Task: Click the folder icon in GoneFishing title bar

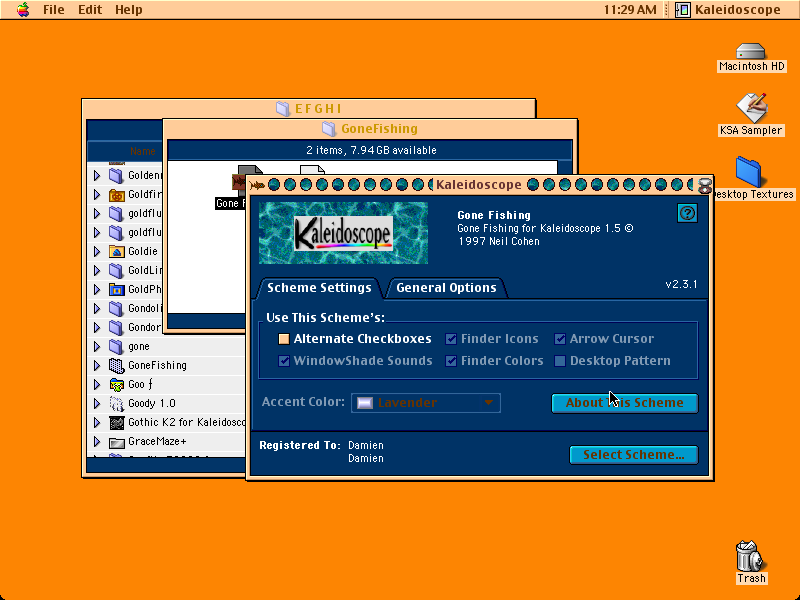Action: tap(329, 129)
